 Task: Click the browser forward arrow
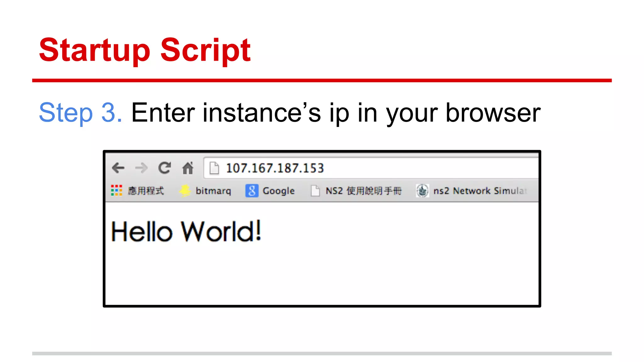(x=141, y=168)
